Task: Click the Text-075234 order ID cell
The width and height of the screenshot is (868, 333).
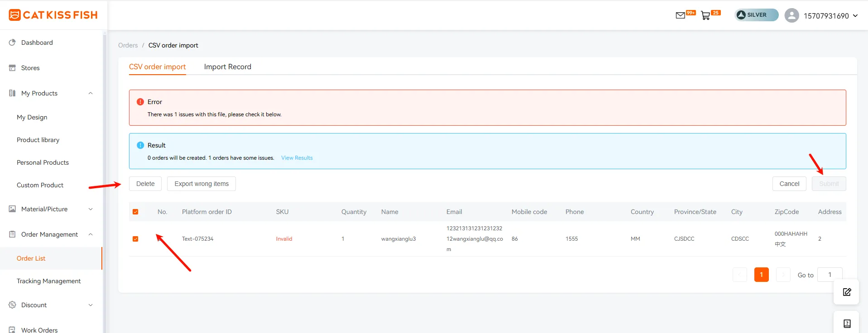Action: pyautogui.click(x=198, y=239)
